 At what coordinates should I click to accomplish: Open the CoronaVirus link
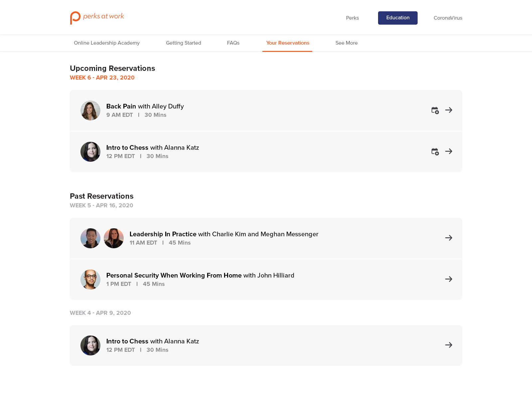click(x=448, y=18)
